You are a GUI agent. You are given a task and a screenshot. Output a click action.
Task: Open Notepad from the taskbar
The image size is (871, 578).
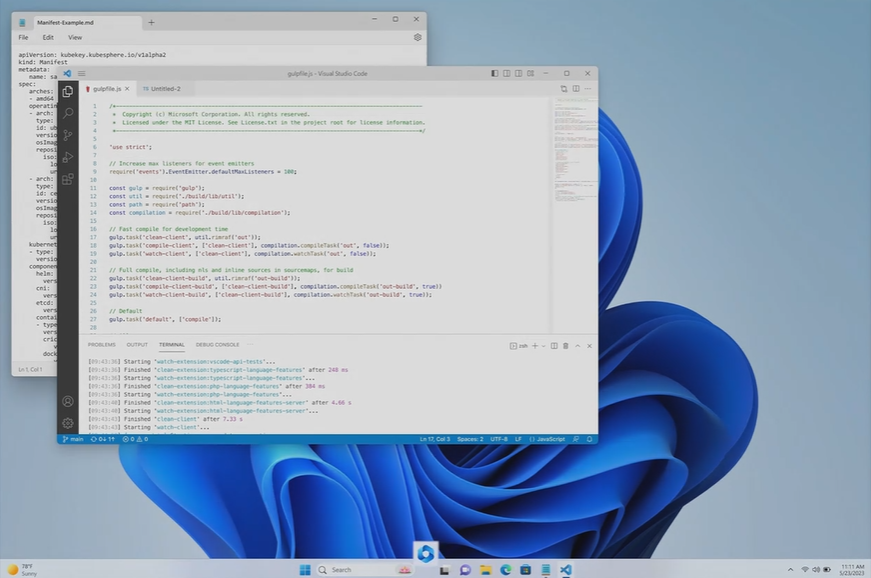point(545,570)
